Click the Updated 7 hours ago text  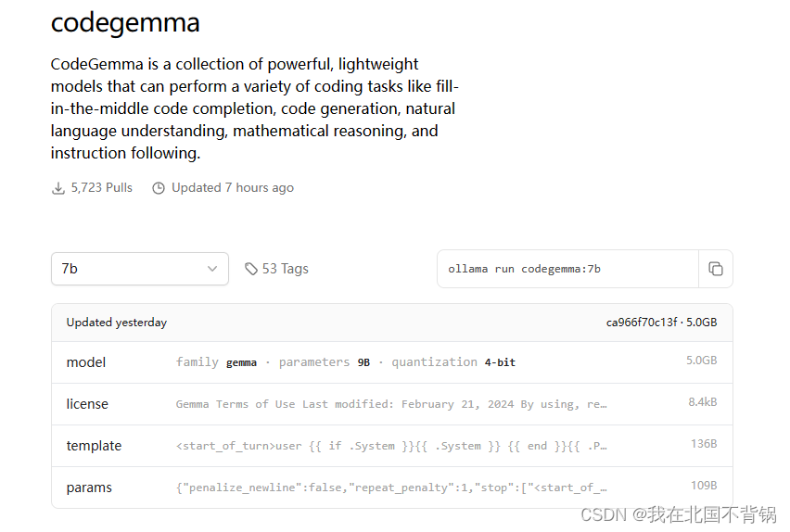click(x=233, y=188)
